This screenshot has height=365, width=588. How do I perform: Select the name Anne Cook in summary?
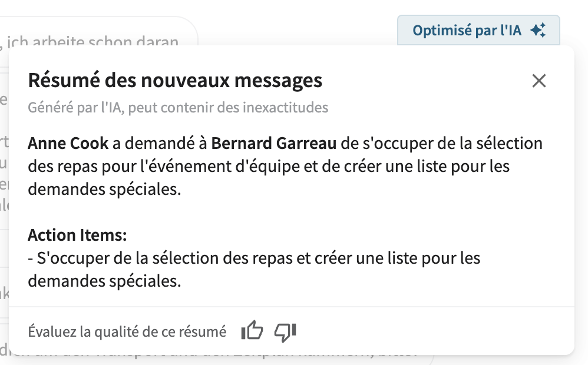(68, 143)
